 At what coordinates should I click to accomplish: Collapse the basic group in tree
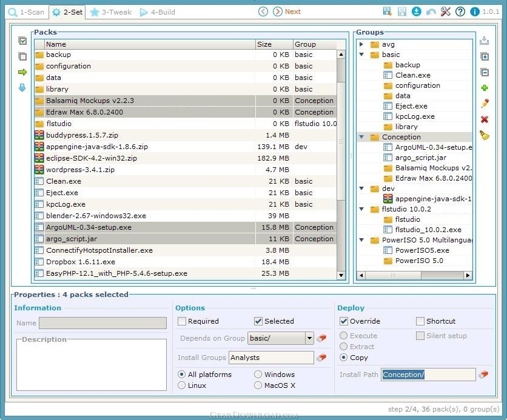point(361,55)
